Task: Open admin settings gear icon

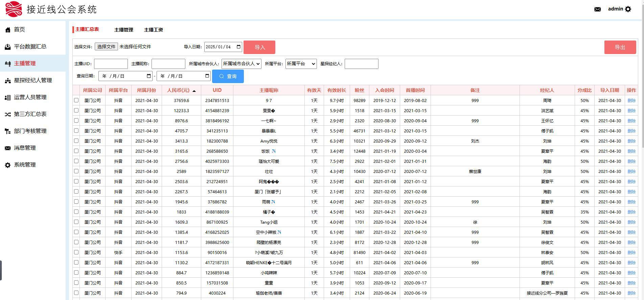Action: click(x=628, y=9)
